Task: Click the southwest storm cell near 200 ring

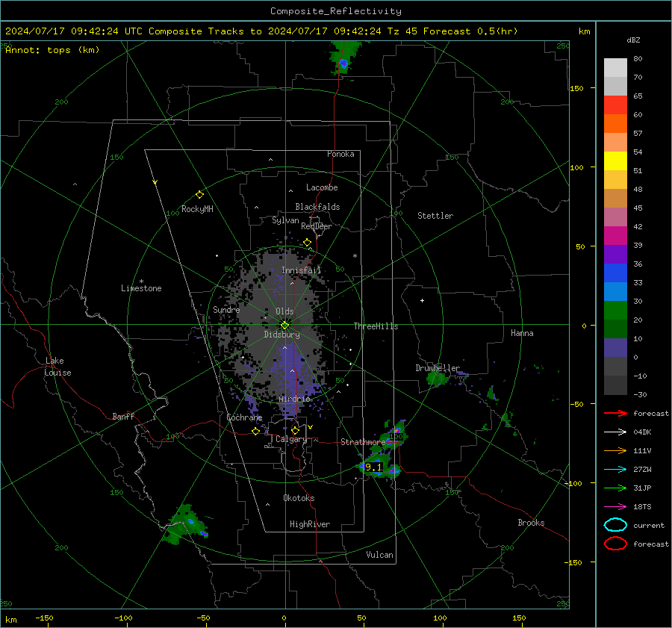Action: coord(187,525)
